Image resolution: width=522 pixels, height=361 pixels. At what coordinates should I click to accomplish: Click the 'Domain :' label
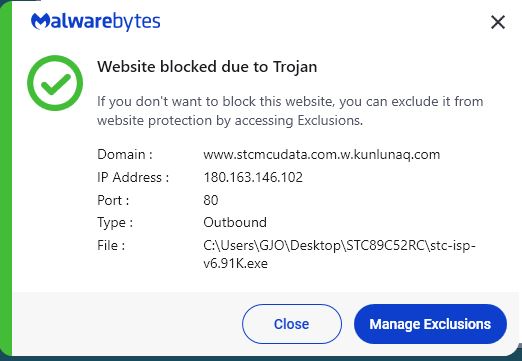[x=125, y=155]
